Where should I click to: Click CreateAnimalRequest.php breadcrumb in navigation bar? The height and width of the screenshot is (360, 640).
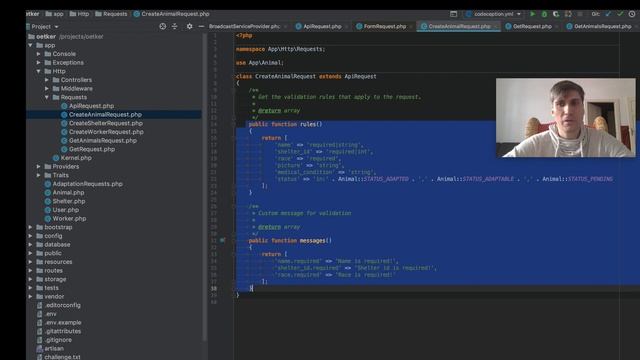[171, 14]
